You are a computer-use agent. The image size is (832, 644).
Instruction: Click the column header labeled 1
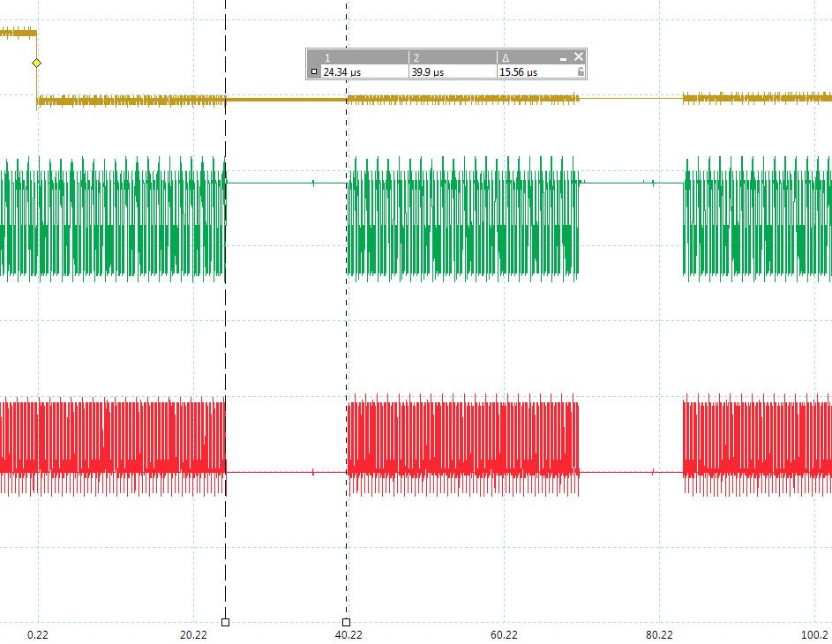tap(327, 58)
